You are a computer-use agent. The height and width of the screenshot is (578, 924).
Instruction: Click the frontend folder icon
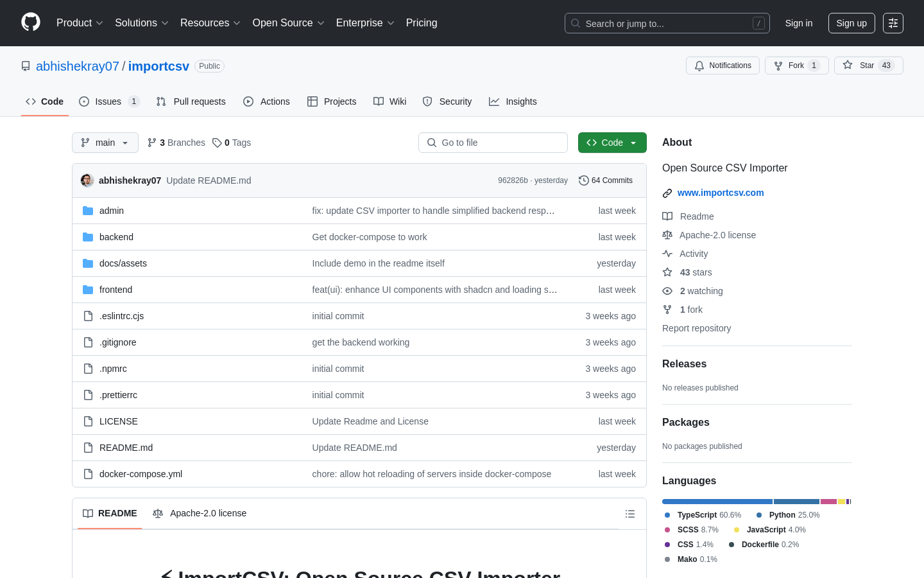[88, 290]
